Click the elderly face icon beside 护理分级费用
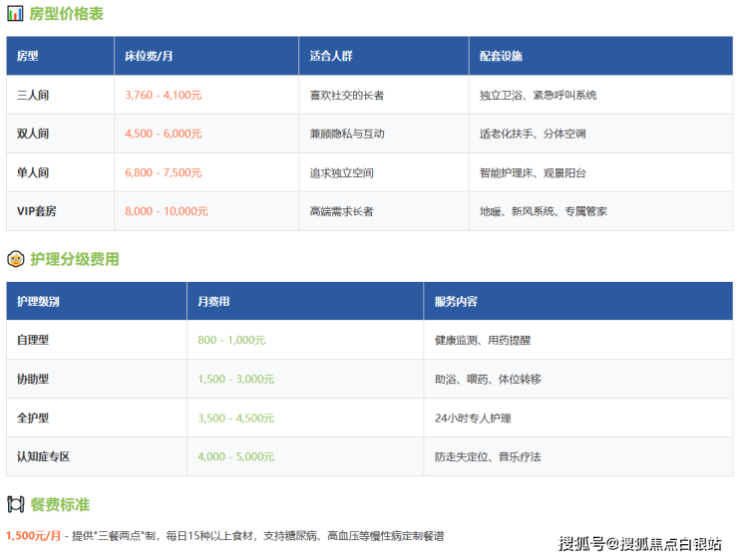 click(16, 259)
